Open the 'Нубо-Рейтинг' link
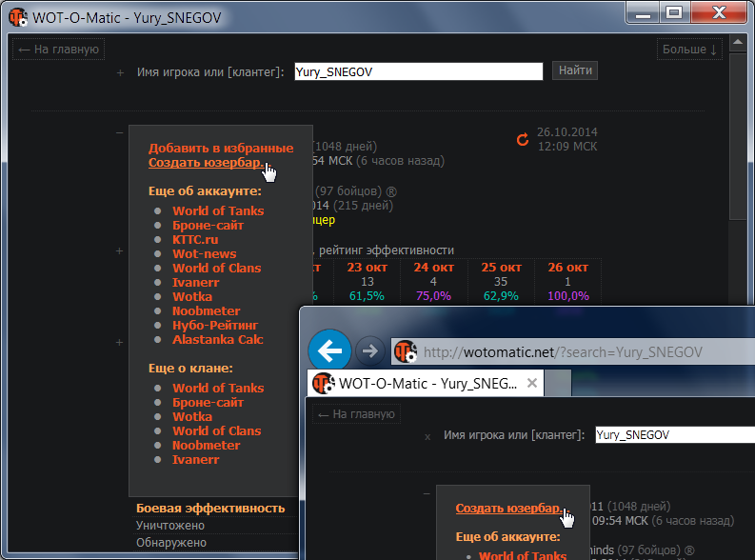Screen dimensions: 755x560 (x=215, y=325)
